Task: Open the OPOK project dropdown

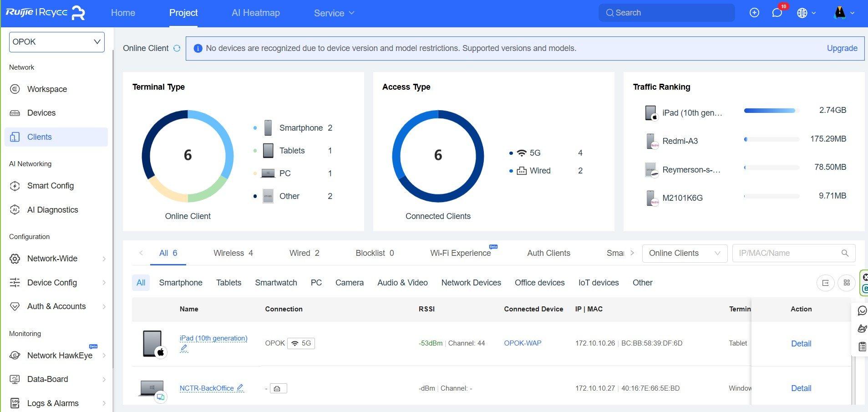Action: click(x=57, y=42)
